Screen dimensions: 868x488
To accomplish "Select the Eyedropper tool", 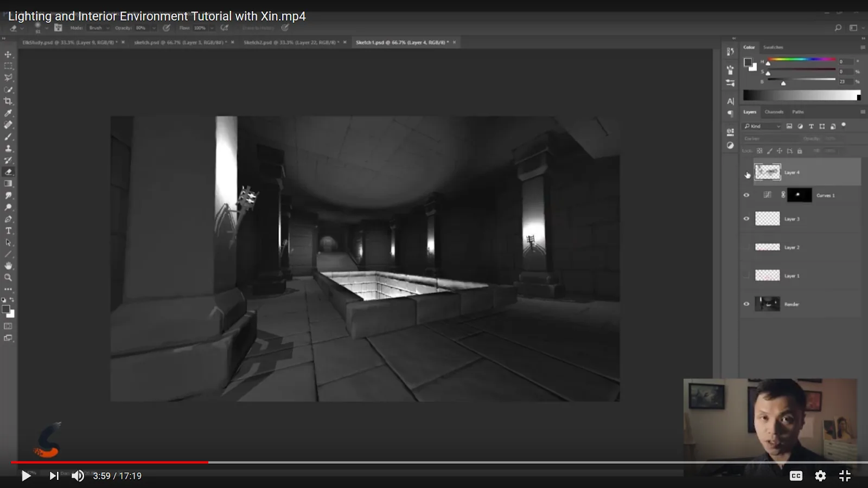I will tap(8, 113).
